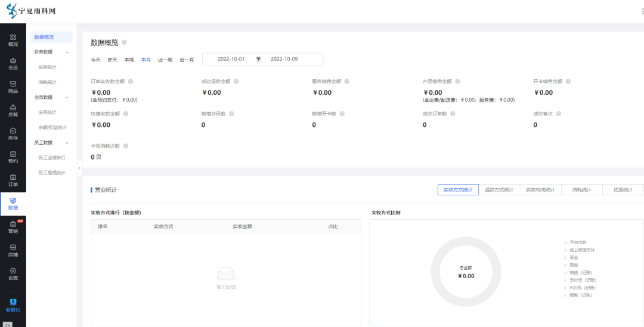This screenshot has height=327, width=644.
Task: Open the 设置 settings sidebar icon
Action: click(x=13, y=274)
